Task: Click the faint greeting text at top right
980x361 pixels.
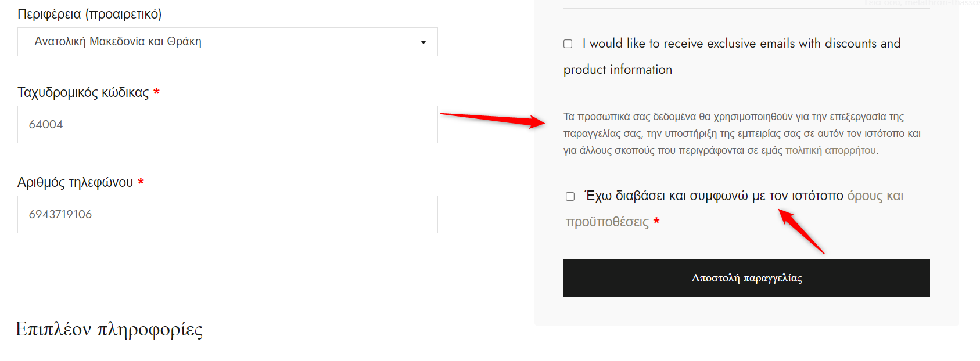Action: (921, 3)
